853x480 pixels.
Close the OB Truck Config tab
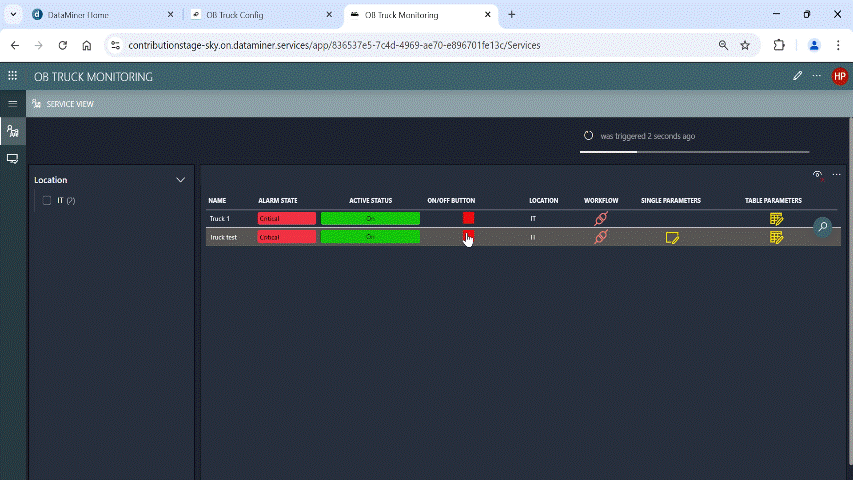click(329, 15)
